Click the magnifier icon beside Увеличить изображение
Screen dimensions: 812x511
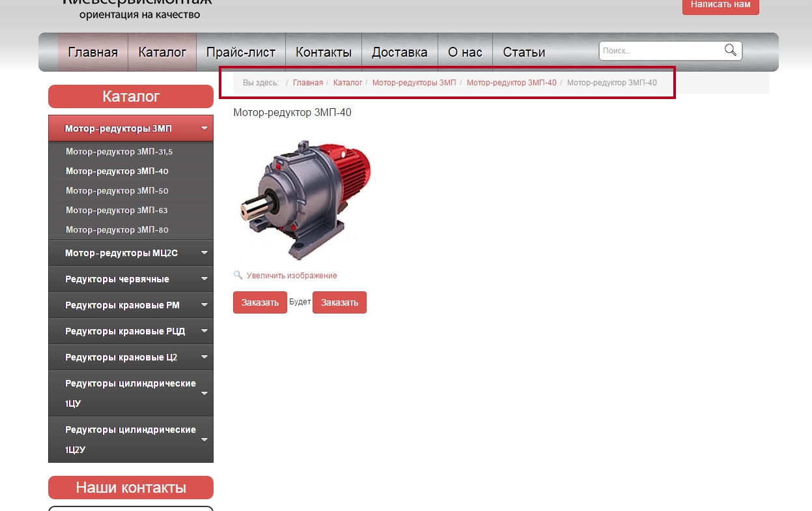pos(238,275)
